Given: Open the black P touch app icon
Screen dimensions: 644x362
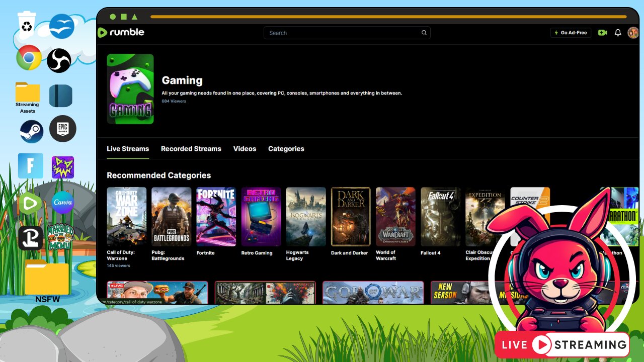Looking at the screenshot, I should [x=31, y=238].
